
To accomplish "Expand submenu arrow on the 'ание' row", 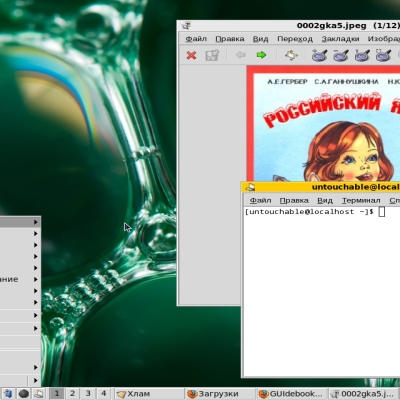I will click(x=36, y=279).
